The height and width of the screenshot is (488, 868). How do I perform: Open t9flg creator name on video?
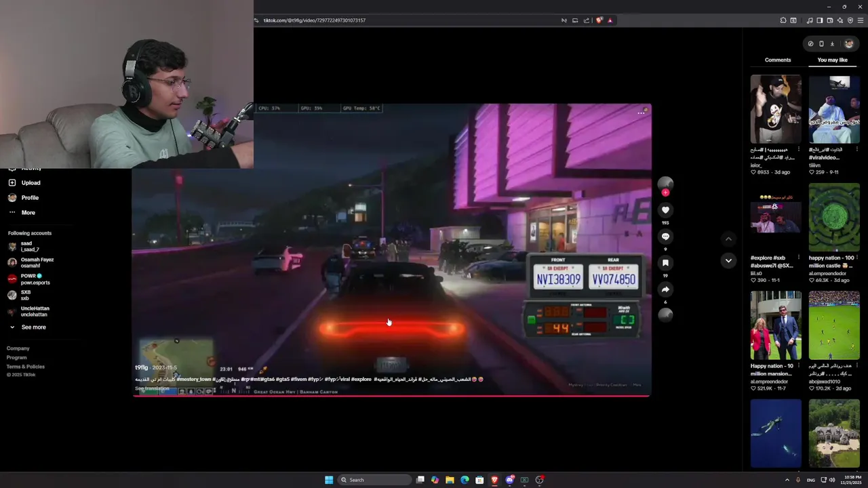(x=141, y=367)
